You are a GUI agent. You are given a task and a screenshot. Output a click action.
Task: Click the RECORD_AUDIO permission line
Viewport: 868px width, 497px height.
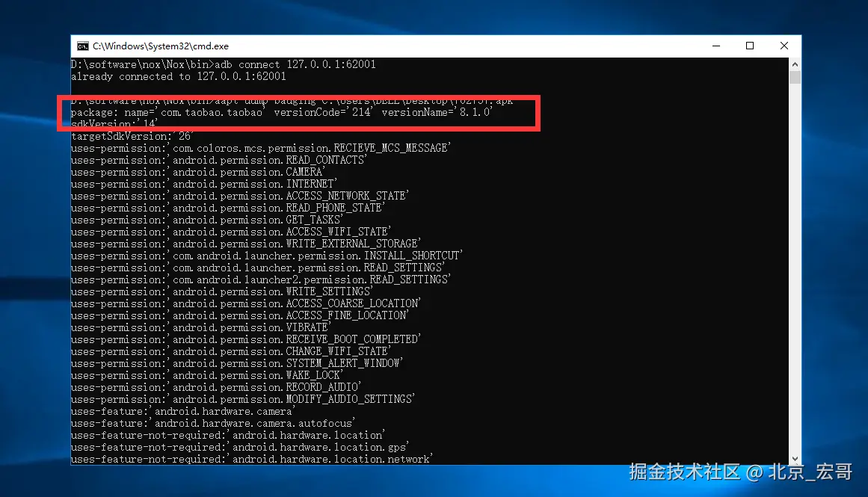(x=216, y=387)
